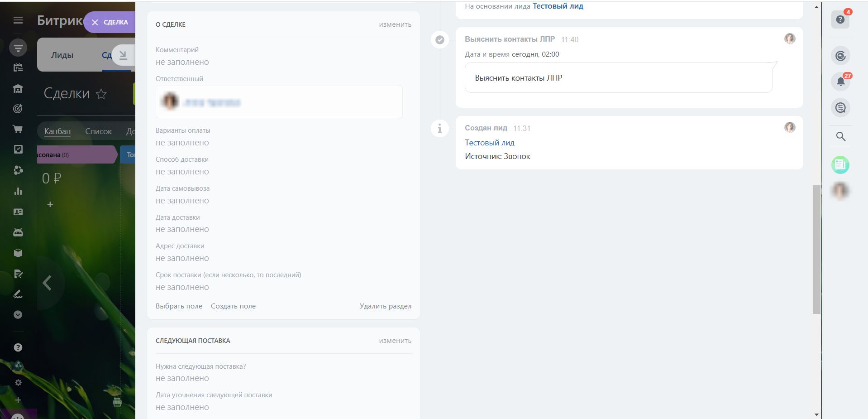Click the Дата уточнения следующей поставки value
Image resolution: width=868 pixels, height=419 pixels.
(x=182, y=407)
